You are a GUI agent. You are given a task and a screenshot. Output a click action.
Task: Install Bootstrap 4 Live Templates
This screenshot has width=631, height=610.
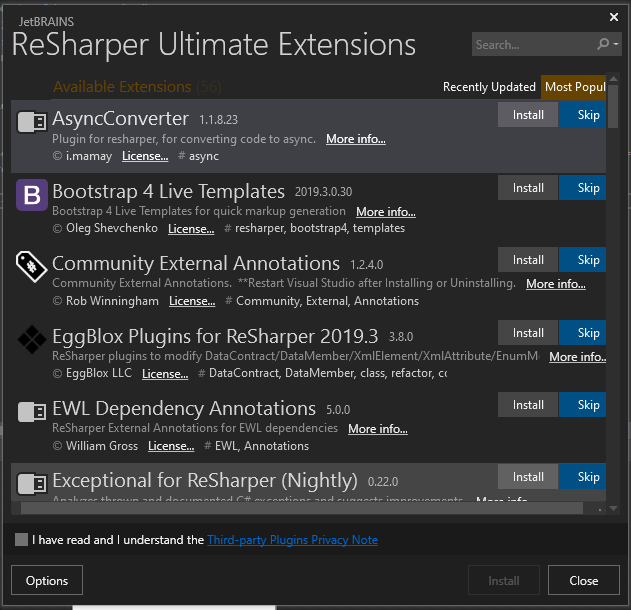click(528, 188)
